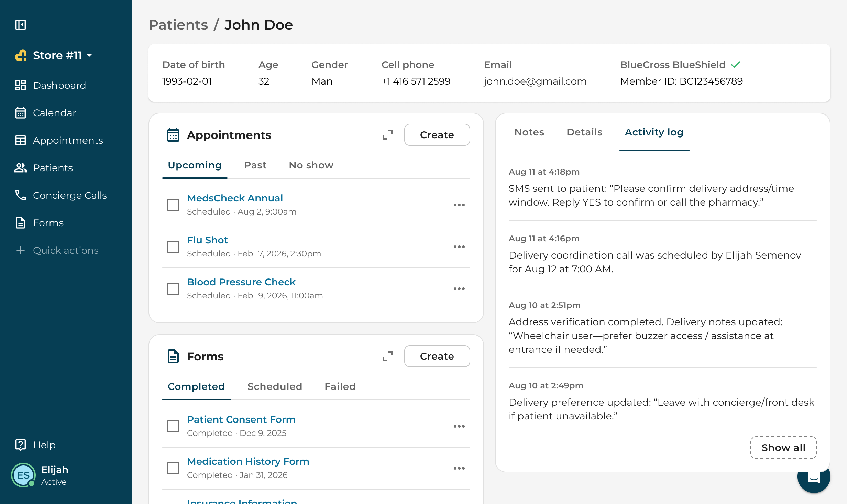
Task: Open the Failed forms tab
Action: click(340, 387)
